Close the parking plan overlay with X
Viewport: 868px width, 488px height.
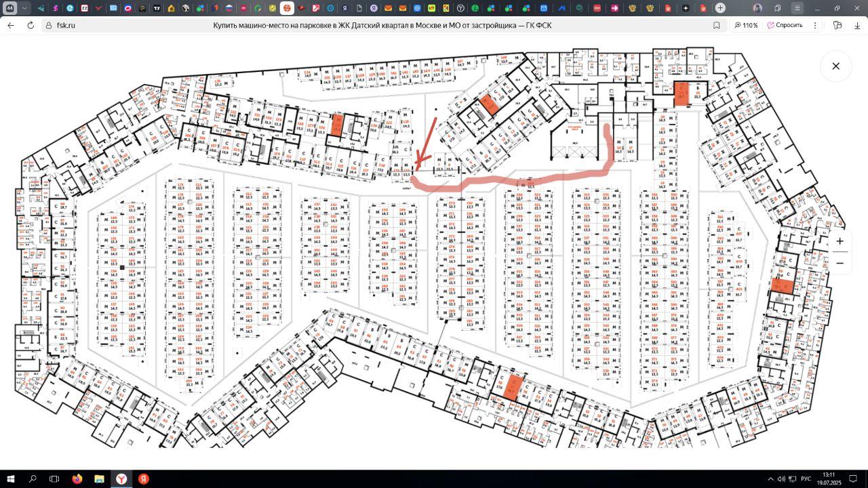(835, 66)
